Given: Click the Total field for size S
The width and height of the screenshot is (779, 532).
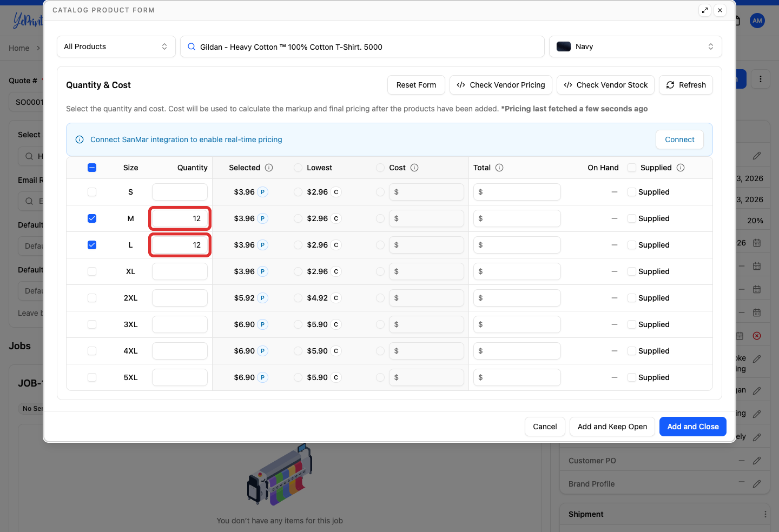Looking at the screenshot, I should (517, 192).
